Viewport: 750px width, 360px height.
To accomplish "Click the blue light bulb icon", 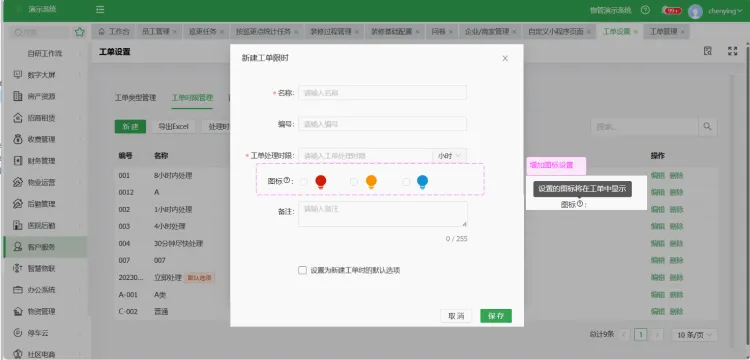I will pyautogui.click(x=422, y=182).
